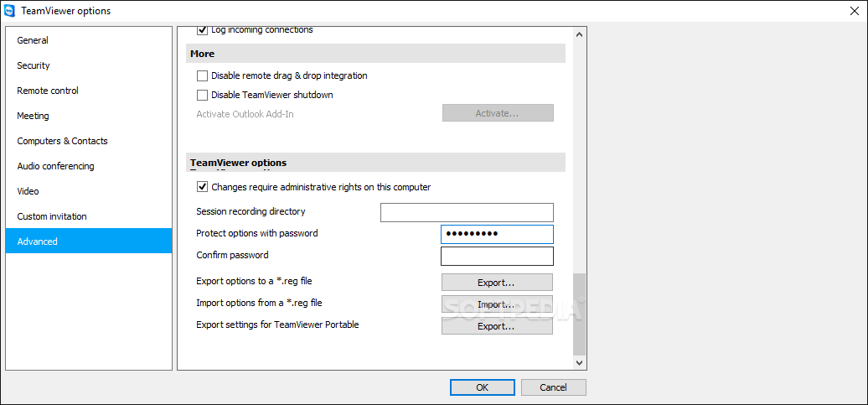Click the TeamViewer logo icon in title bar
The image size is (868, 405).
pyautogui.click(x=9, y=11)
